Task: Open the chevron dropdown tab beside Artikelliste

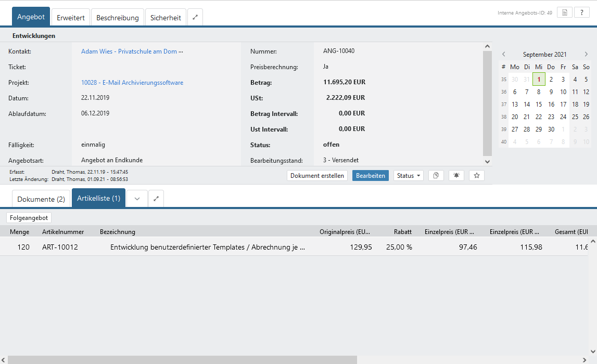Action: pos(137,199)
